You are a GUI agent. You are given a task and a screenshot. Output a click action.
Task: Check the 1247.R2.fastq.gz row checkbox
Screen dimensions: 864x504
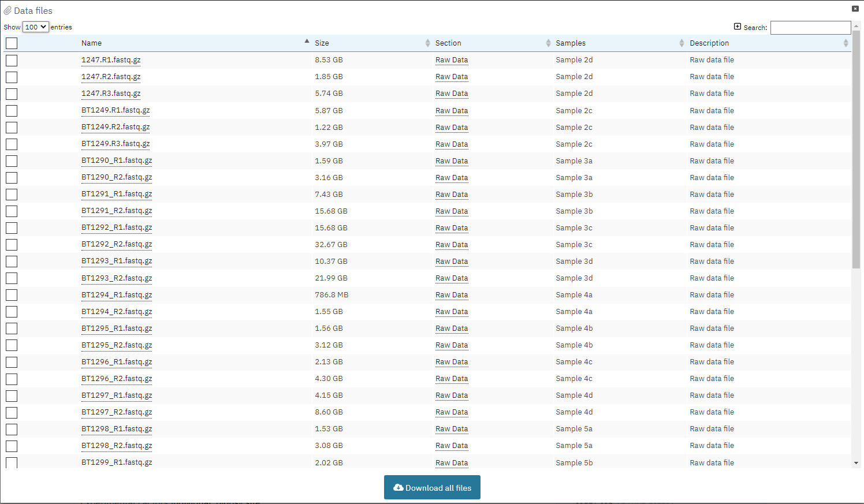12,77
